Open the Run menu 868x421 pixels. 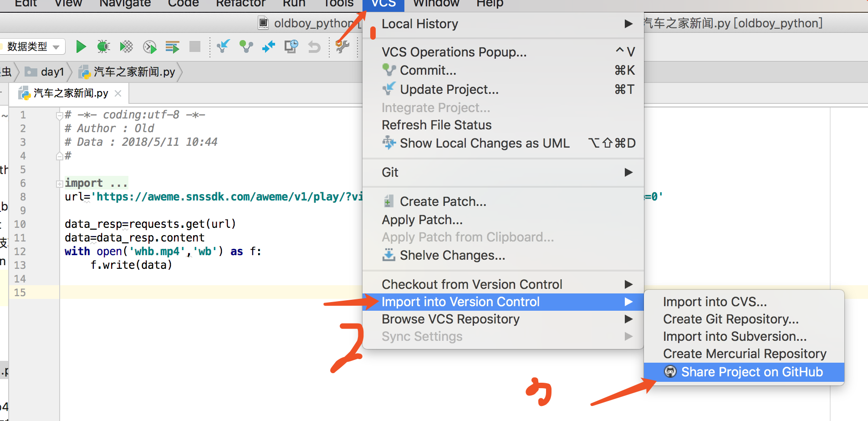294,4
